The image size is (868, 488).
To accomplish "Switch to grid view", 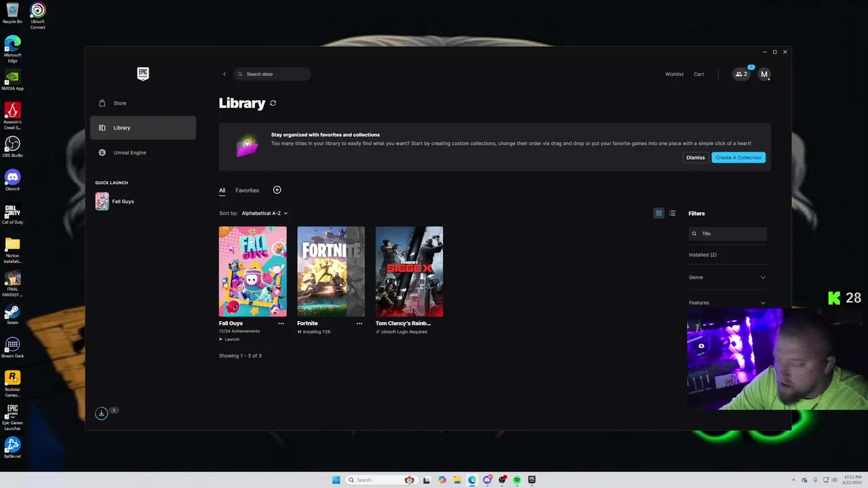I will pos(658,213).
